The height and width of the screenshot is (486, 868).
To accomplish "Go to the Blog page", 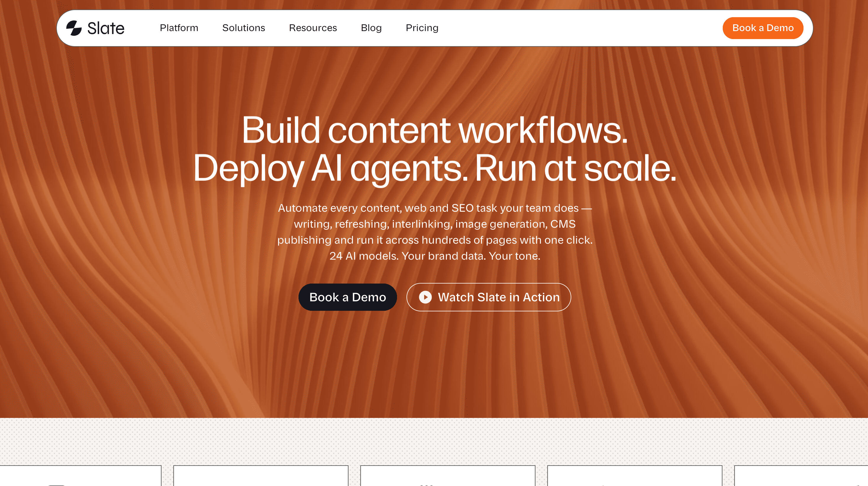I will (x=371, y=28).
